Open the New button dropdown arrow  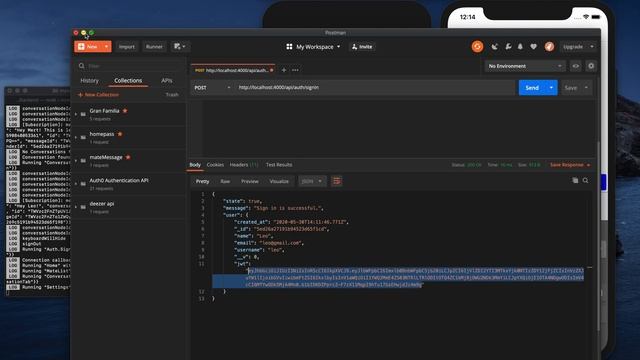point(107,47)
